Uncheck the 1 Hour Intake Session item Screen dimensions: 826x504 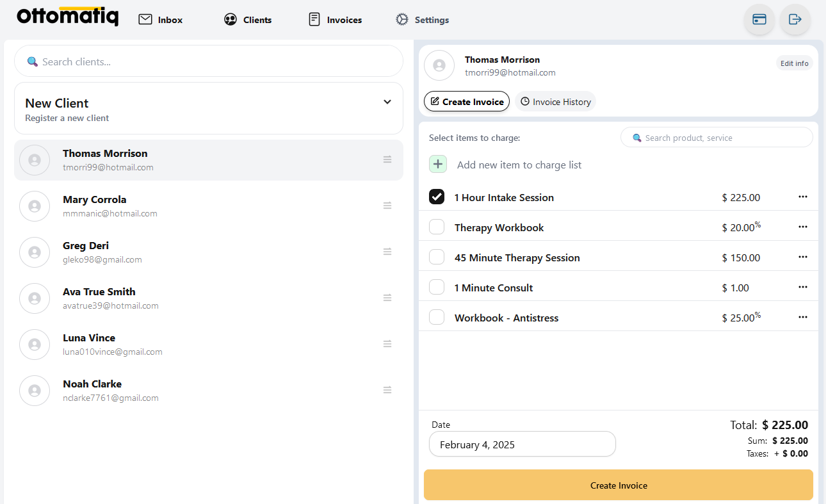(x=437, y=197)
